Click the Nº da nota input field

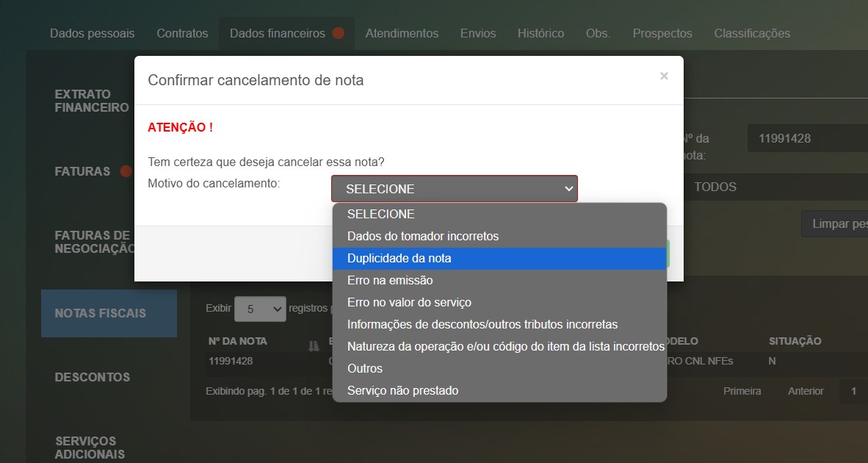pyautogui.click(x=808, y=138)
